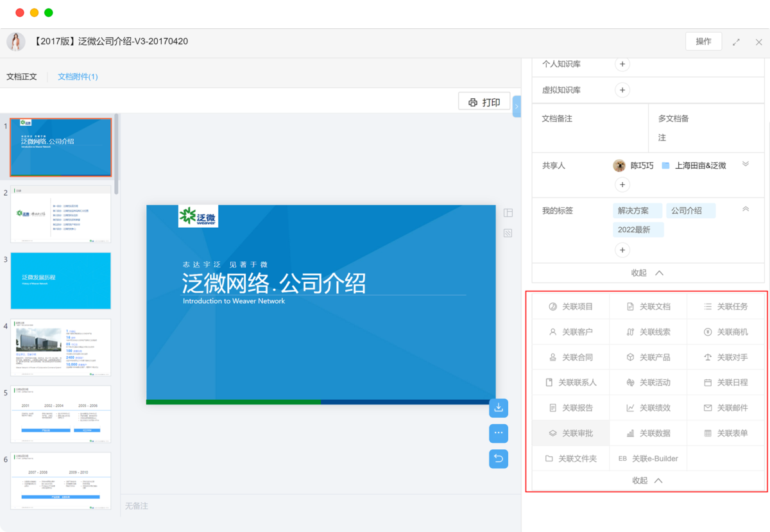Screen dimensions: 770x532
Task: Open the 关联线索 link option
Action: click(648, 332)
